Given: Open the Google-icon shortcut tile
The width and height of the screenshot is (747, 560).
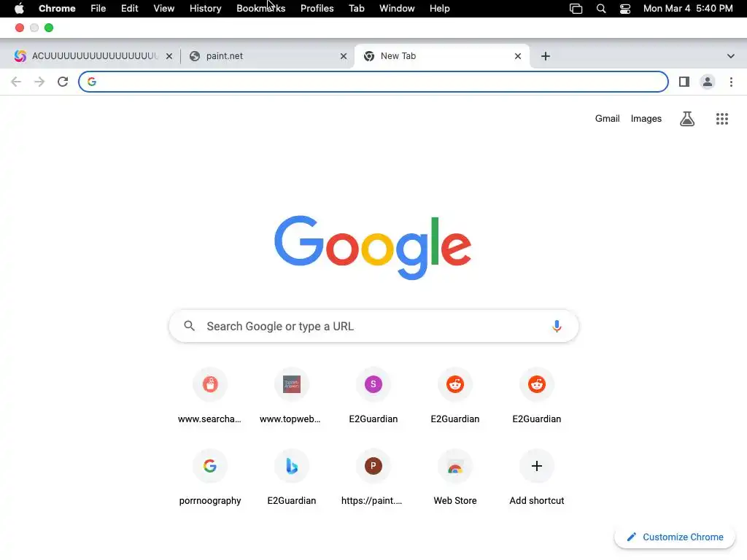Looking at the screenshot, I should [210, 478].
